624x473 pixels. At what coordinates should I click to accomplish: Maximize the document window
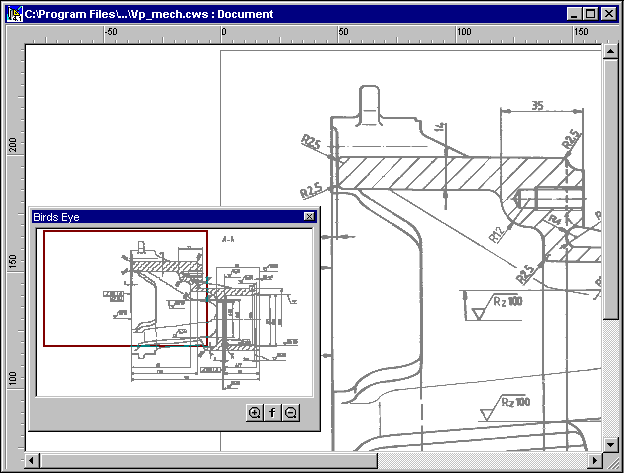point(591,14)
